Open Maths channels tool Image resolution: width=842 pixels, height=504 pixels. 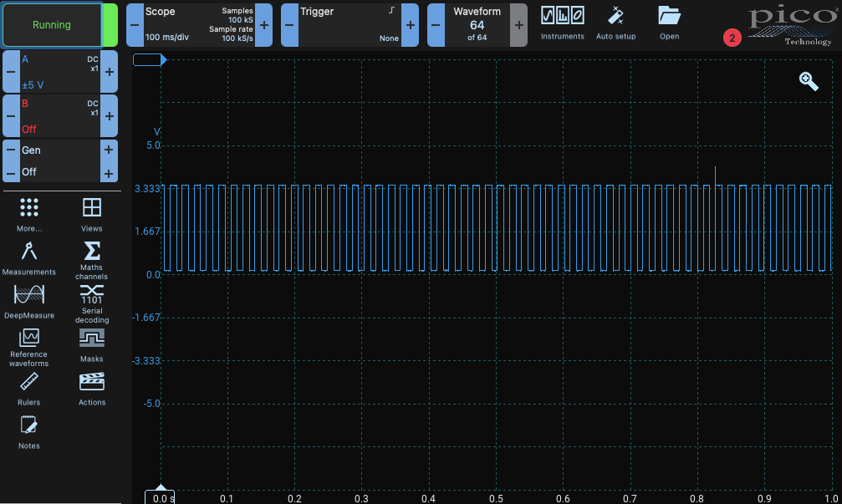tap(92, 260)
